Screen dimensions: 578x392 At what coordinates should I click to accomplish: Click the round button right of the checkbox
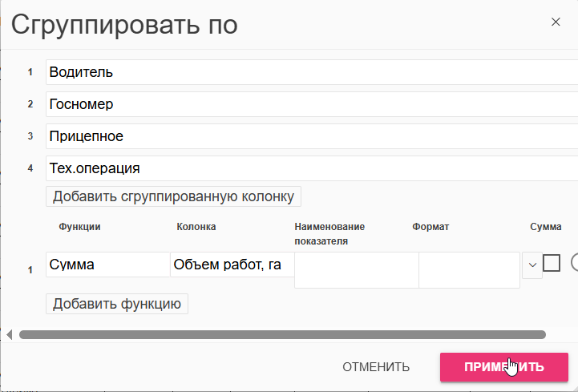point(574,263)
